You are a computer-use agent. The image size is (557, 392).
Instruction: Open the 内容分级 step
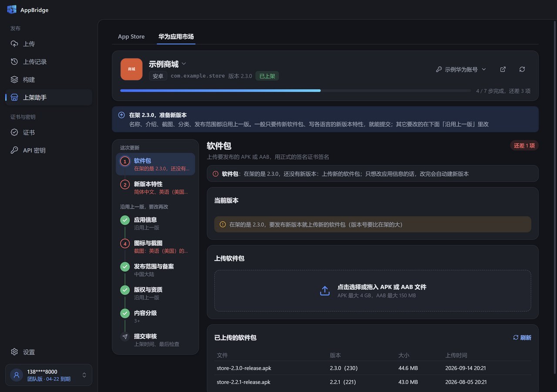155,317
